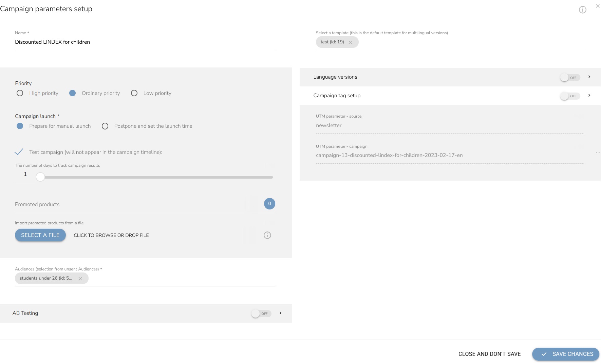601x364 pixels.
Task: Remove the 'students under 26' audience chip
Action: [80, 278]
